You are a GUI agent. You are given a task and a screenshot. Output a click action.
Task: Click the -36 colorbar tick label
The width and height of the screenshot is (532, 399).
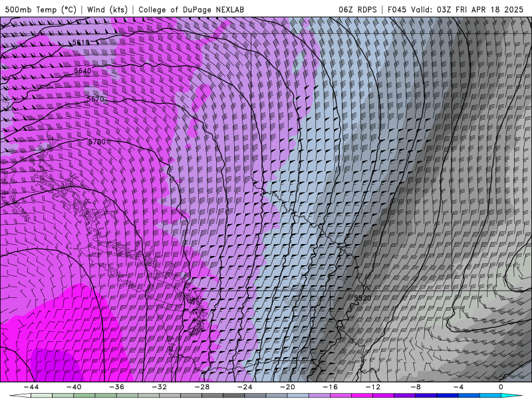[117, 387]
